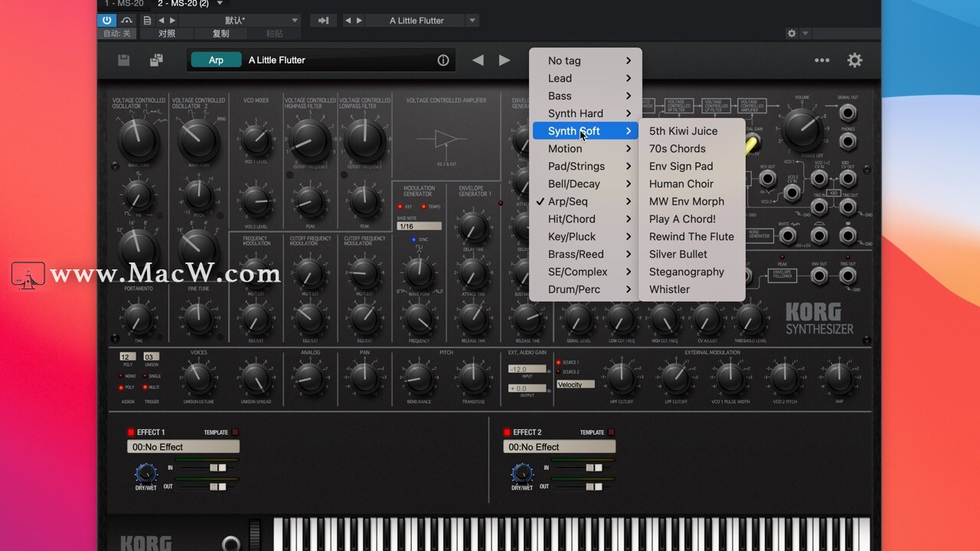
Task: Open the three-dot more options menu
Action: [x=822, y=60]
